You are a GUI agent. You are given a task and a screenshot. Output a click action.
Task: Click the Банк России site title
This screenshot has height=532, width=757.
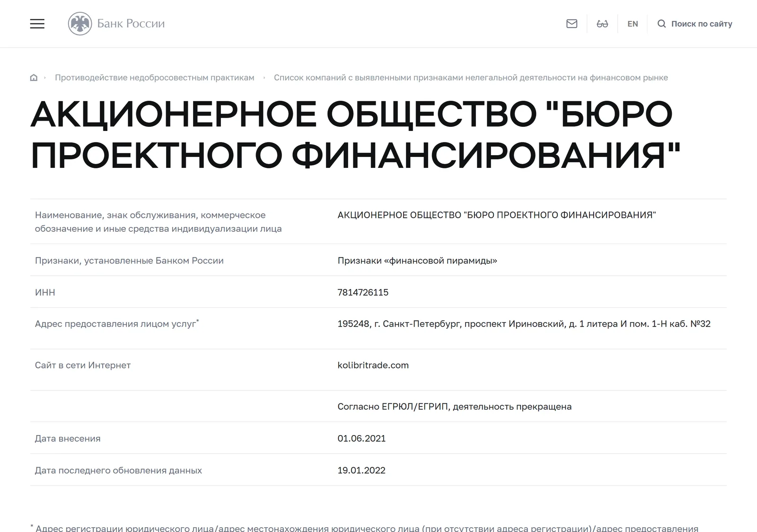click(x=131, y=24)
